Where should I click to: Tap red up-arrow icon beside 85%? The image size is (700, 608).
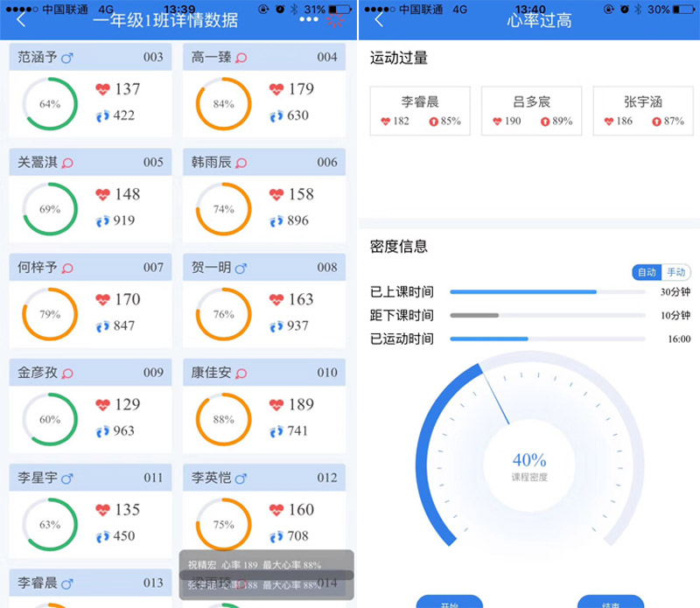tap(433, 122)
